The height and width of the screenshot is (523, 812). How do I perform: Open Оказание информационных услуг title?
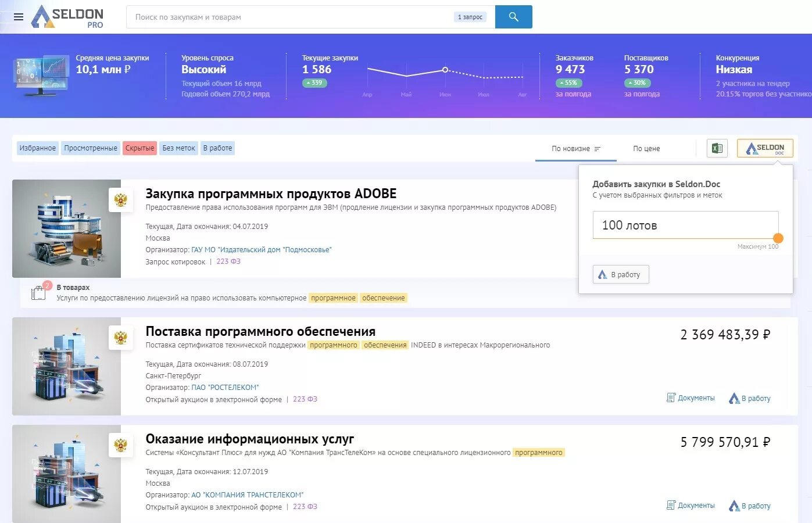(x=249, y=439)
